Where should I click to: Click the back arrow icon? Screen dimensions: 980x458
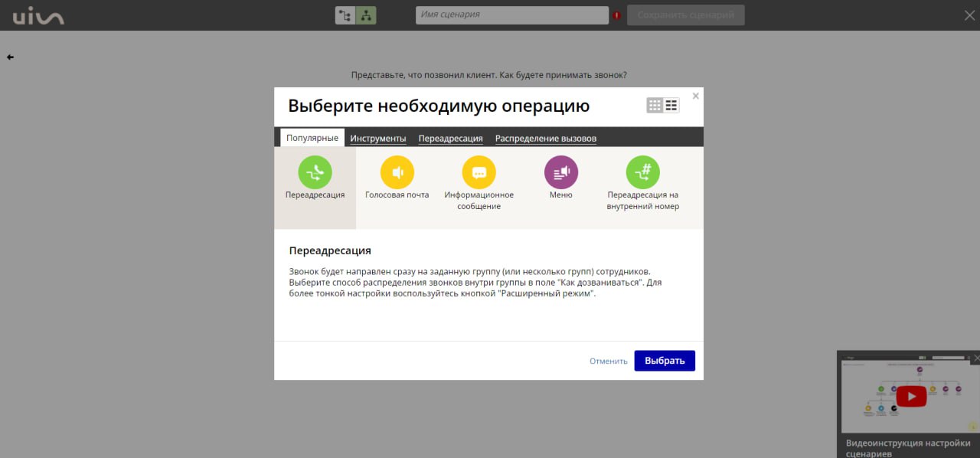pyautogui.click(x=11, y=57)
